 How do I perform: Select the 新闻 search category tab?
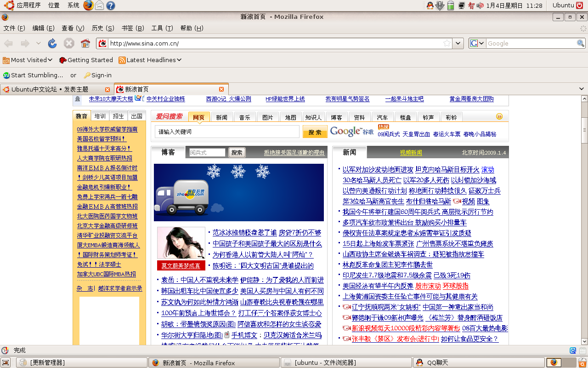[x=221, y=117]
